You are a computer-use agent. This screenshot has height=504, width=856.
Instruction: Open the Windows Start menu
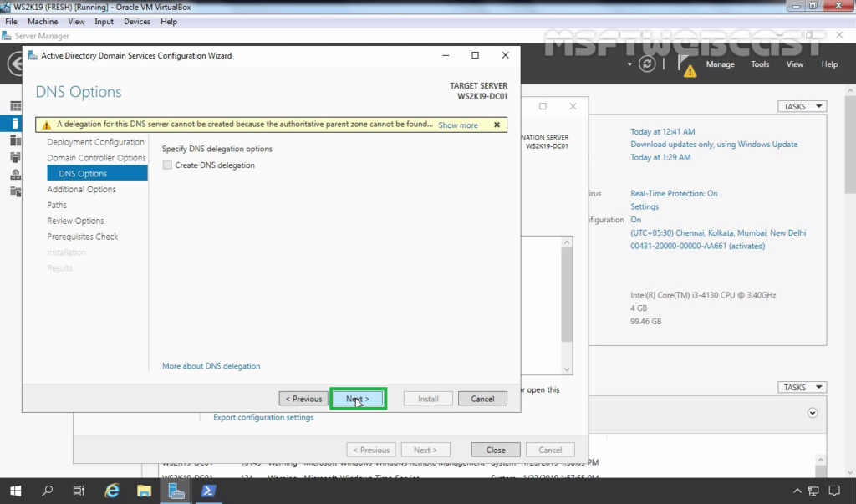point(15,491)
